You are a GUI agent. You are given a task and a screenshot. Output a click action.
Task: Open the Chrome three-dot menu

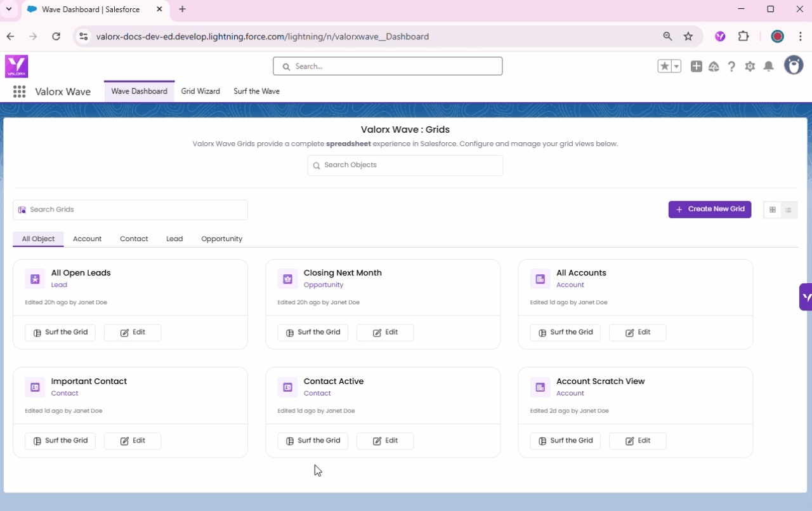tap(801, 37)
